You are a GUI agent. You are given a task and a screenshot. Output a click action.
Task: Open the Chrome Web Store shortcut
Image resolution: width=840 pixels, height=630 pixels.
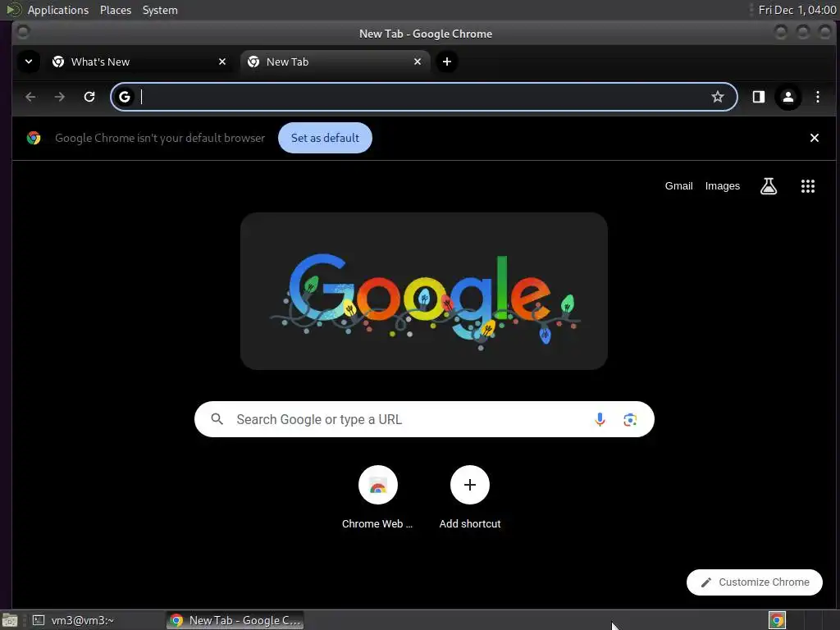(377, 498)
